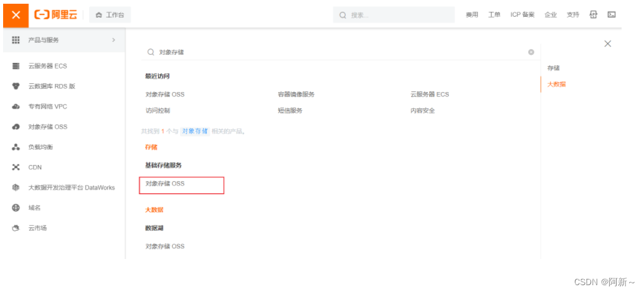Viewport: 644px width, 292px height.
Task: Click the 对象存储 OSS sidebar icon
Action: (x=16, y=127)
